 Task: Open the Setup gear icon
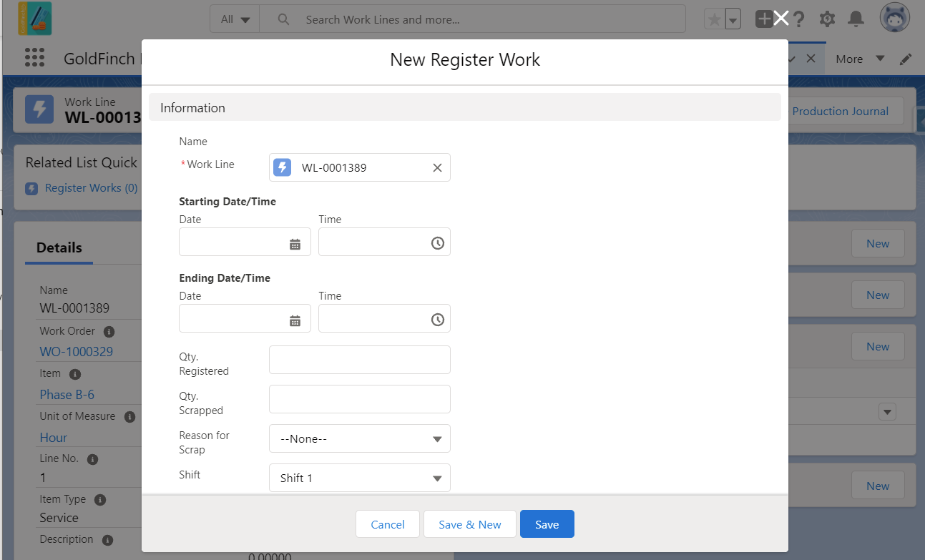(827, 19)
